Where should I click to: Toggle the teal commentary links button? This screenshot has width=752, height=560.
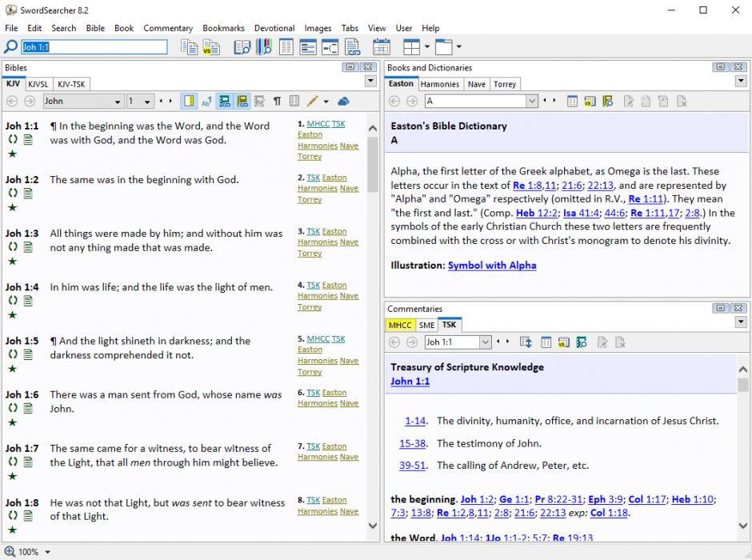(225, 101)
